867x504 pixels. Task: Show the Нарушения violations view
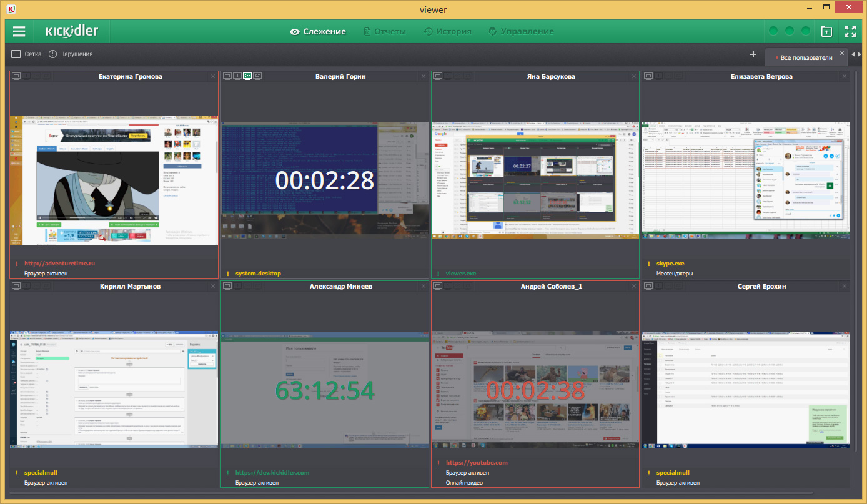point(71,54)
